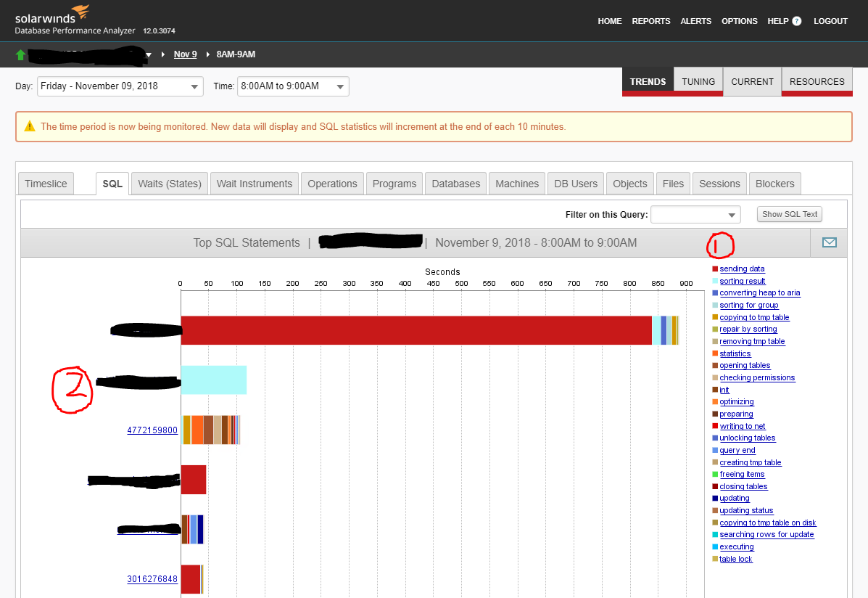Click the removing tmp table legend link

click(x=752, y=341)
